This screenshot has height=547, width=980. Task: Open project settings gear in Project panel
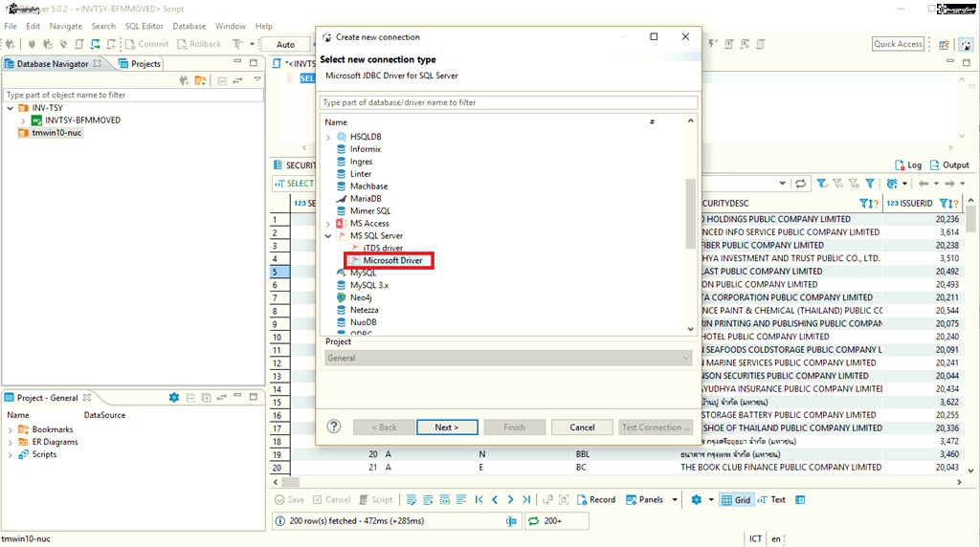[x=174, y=398]
